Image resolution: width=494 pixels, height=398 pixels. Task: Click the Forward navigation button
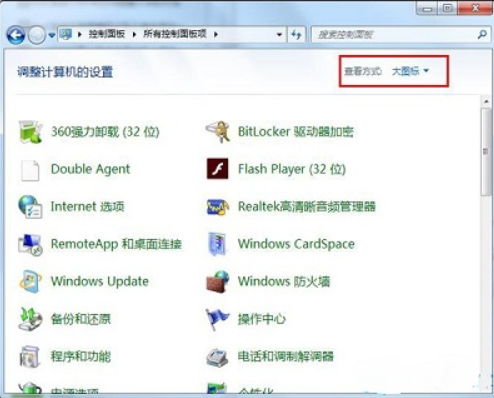pyautogui.click(x=36, y=35)
